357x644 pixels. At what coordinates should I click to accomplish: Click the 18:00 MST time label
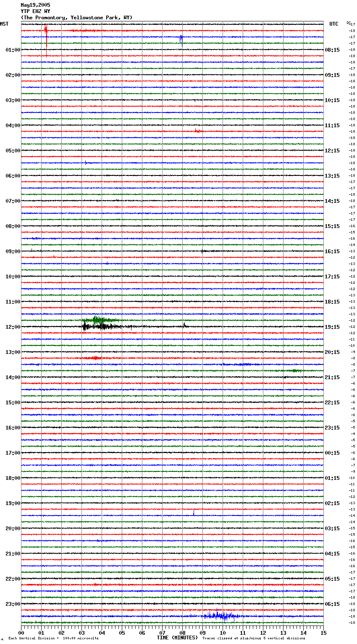pos(13,478)
